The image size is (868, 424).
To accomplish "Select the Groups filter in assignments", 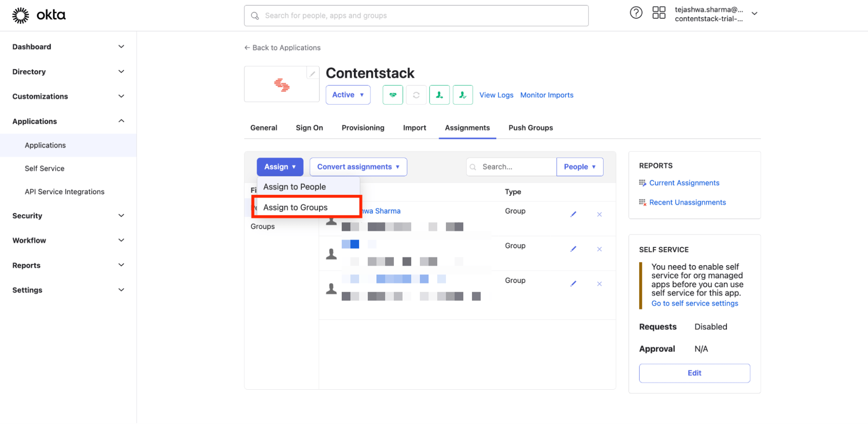I will click(x=262, y=226).
